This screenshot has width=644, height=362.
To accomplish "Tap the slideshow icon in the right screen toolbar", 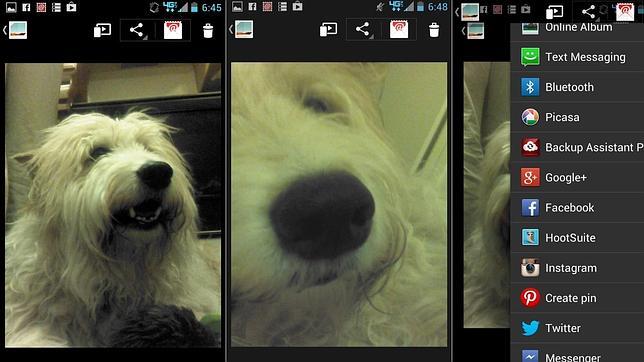I will click(554, 12).
